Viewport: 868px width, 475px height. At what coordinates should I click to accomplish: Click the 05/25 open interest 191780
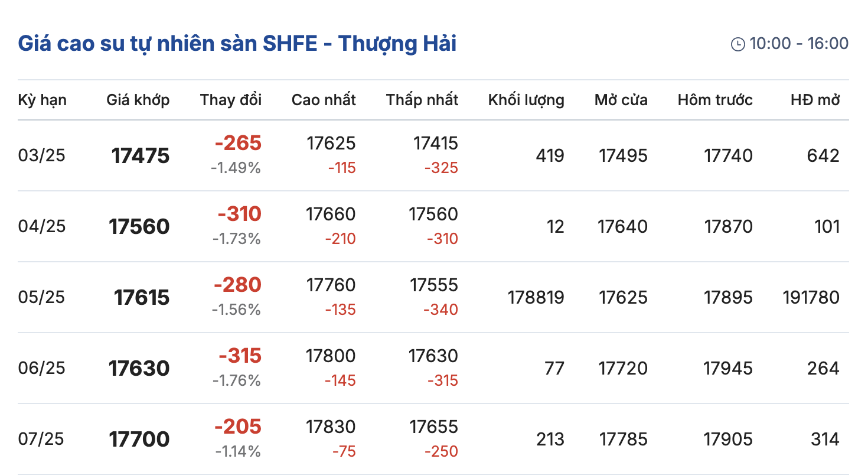click(x=811, y=297)
